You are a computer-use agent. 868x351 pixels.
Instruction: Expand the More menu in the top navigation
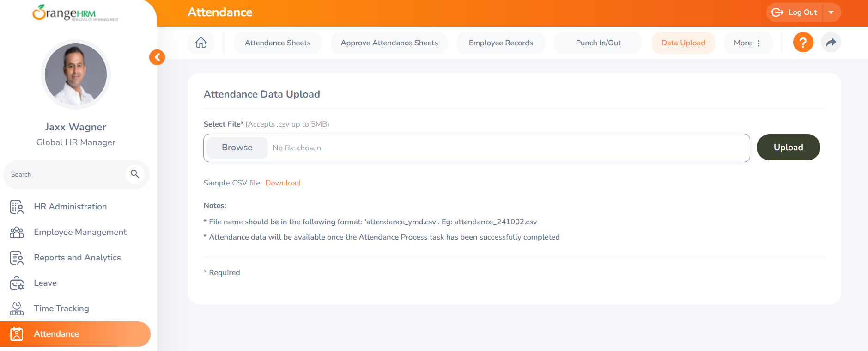tap(747, 43)
